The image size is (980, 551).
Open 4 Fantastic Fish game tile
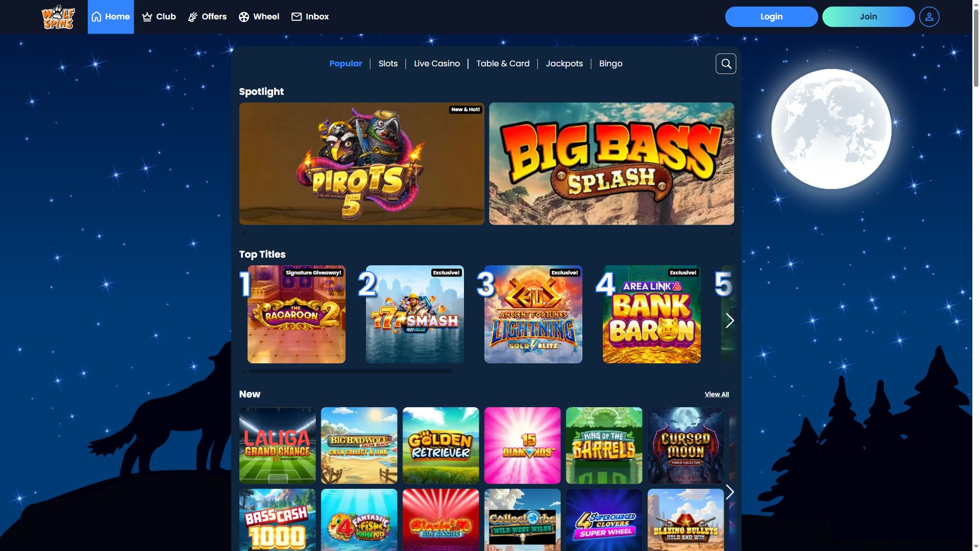[359, 520]
